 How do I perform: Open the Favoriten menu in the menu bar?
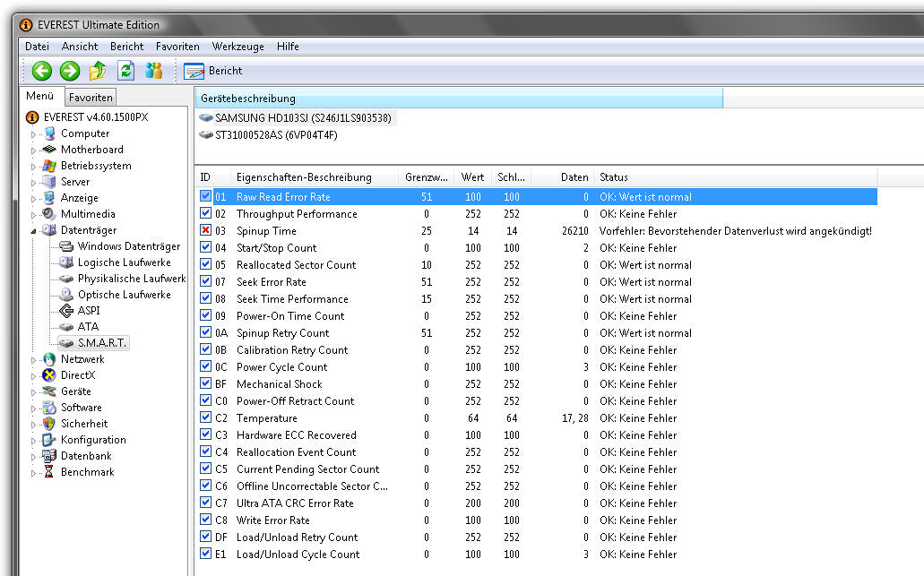(177, 47)
